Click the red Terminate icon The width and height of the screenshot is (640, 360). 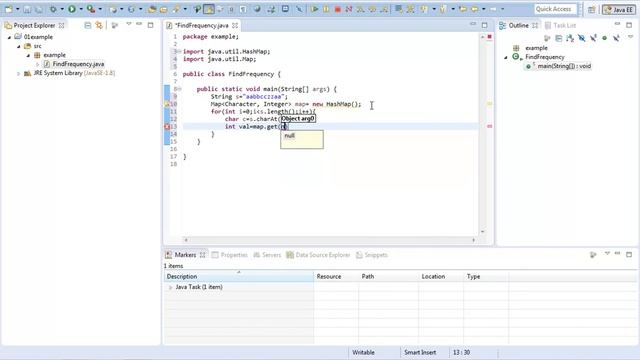tap(338, 9)
